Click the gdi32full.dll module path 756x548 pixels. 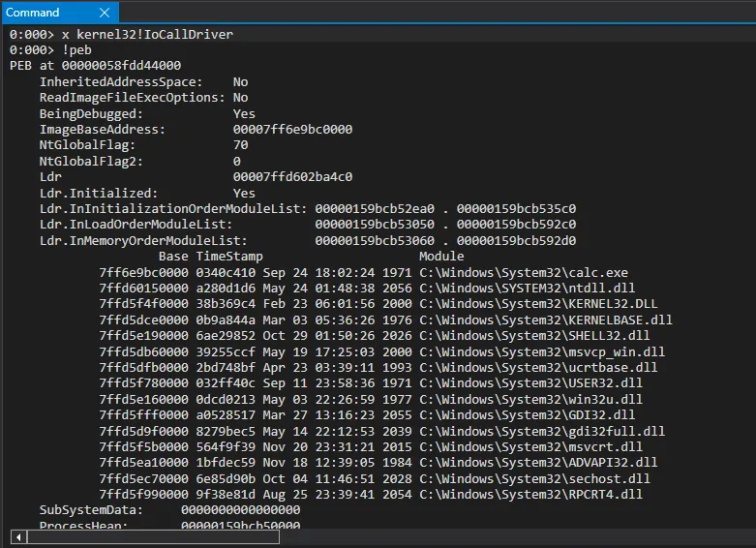542,431
